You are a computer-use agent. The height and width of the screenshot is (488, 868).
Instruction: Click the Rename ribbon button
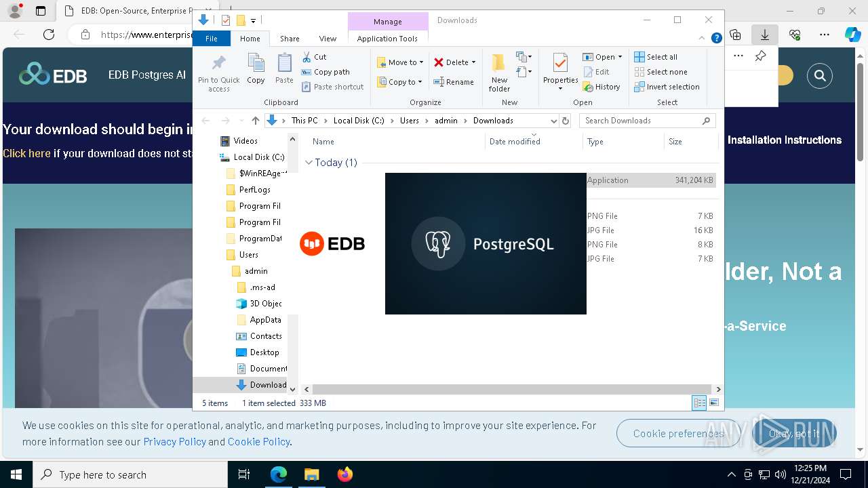click(x=454, y=82)
